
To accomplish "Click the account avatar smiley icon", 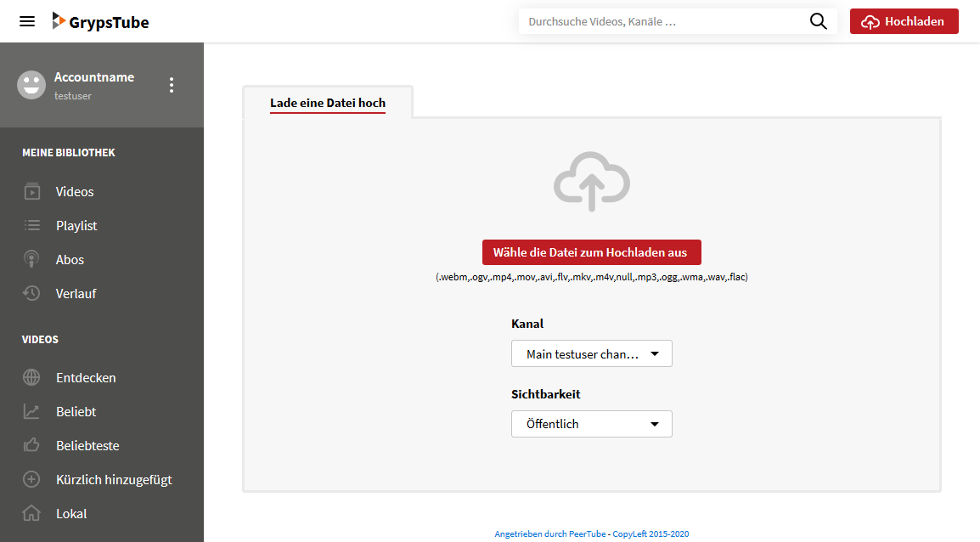I will click(31, 85).
